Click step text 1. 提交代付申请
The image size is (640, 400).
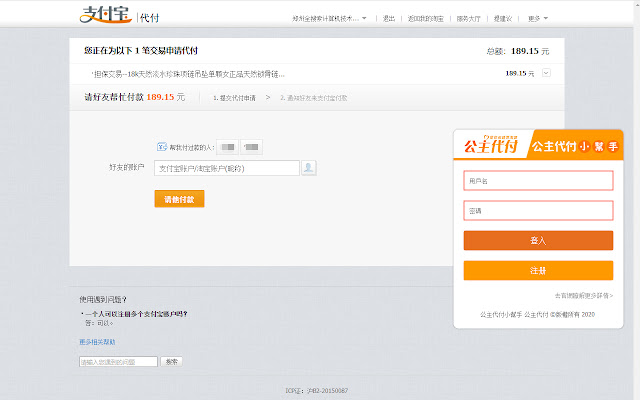(x=234, y=98)
